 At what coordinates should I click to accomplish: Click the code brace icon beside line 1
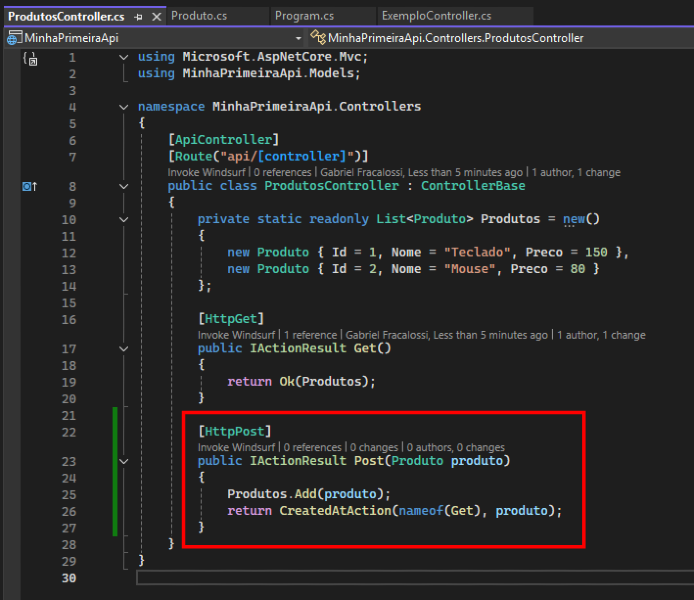pyautogui.click(x=29, y=59)
